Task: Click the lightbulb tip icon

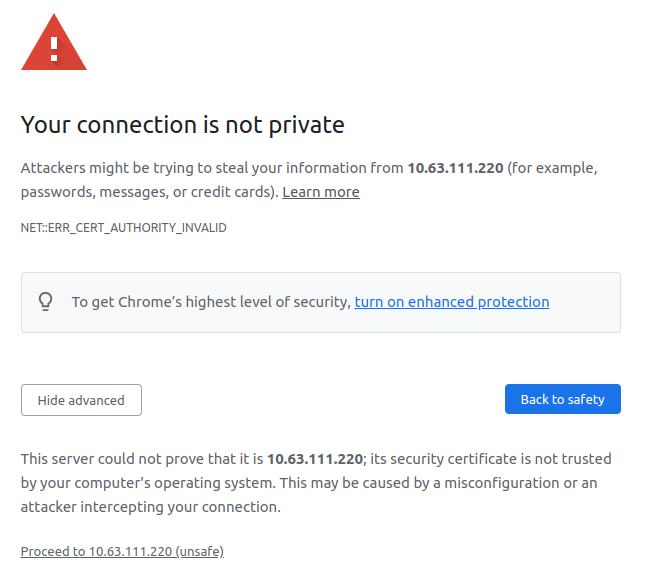Action: (x=45, y=301)
